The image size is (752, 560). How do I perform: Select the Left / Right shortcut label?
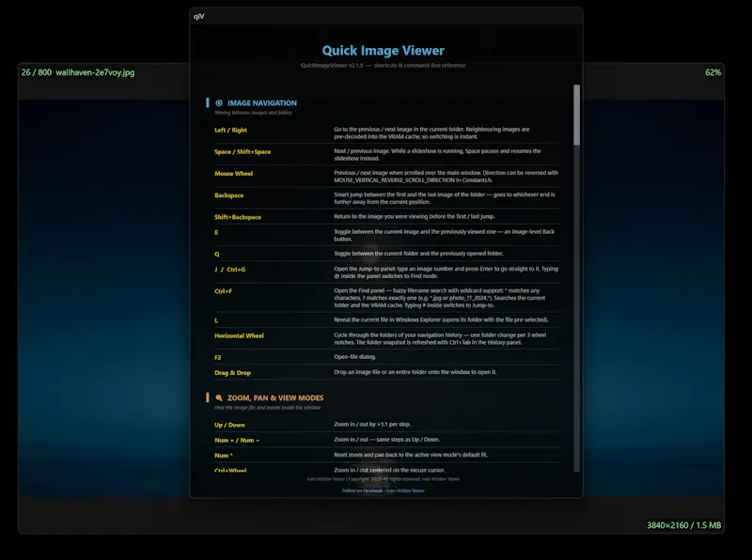tap(230, 130)
